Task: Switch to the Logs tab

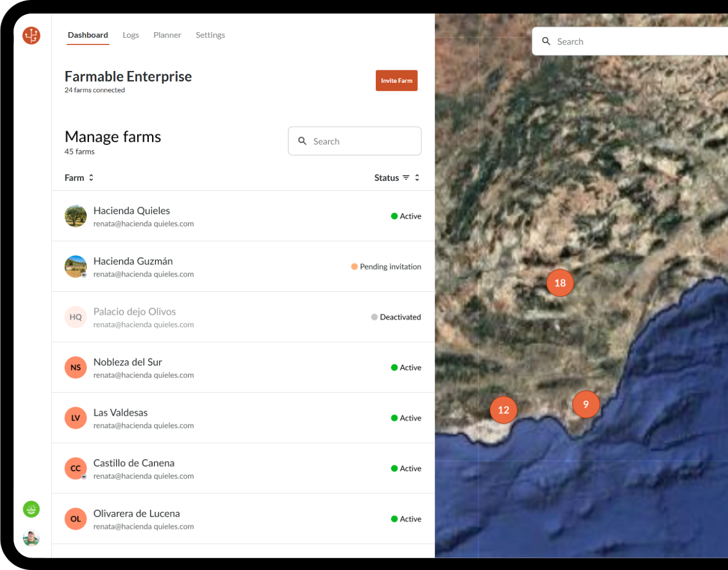Action: 131,35
